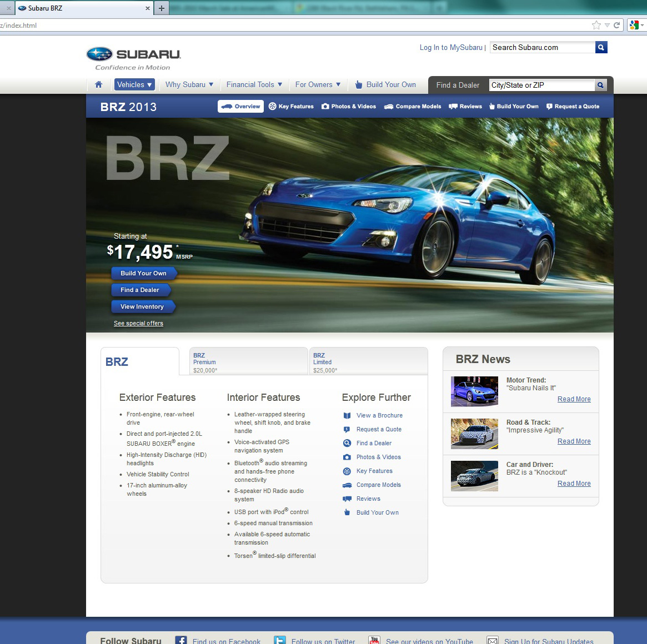647x644 pixels.
Task: Click the View a Brochure book icon
Action: [x=347, y=415]
